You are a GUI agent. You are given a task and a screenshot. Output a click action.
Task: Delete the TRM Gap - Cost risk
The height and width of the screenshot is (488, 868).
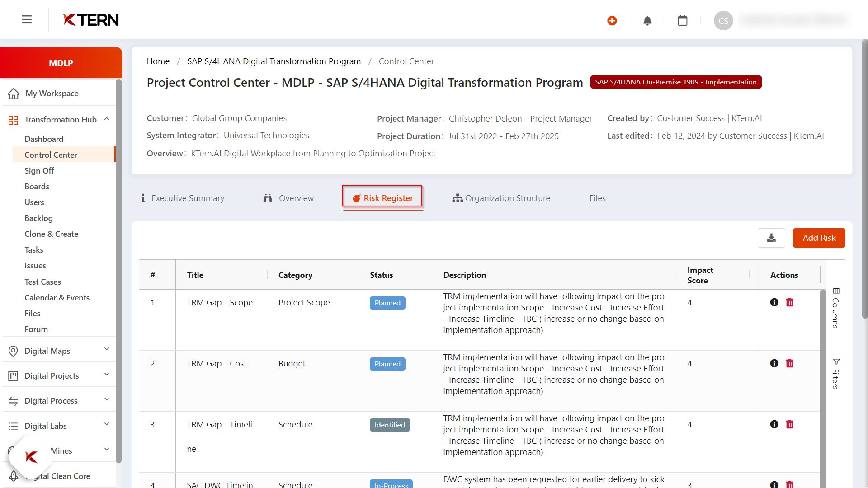click(x=790, y=363)
